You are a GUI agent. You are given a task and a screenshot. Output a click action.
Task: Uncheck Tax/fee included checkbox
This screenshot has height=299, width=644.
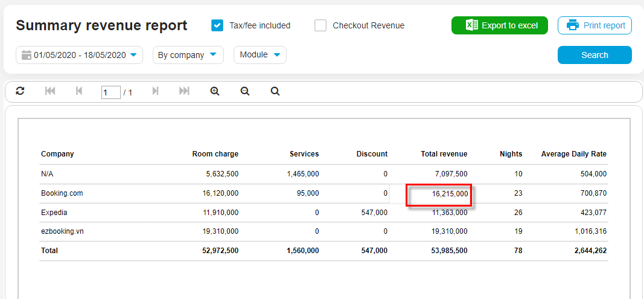click(x=217, y=25)
